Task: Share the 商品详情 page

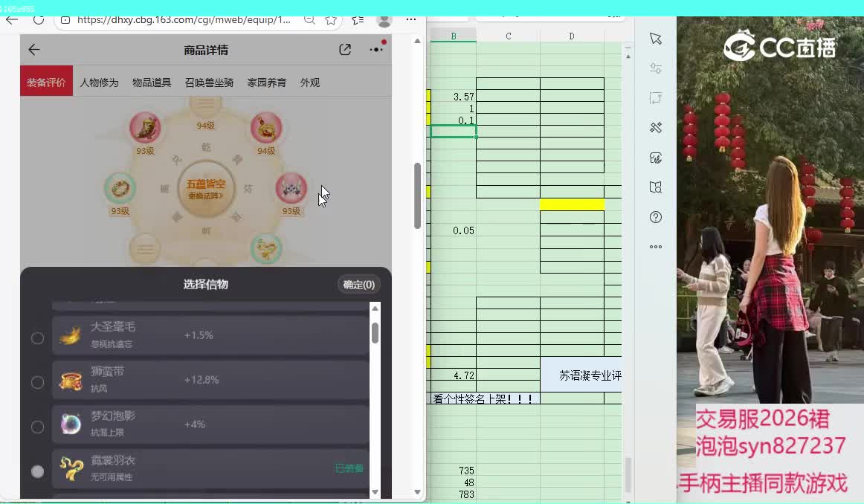Action: (x=345, y=50)
